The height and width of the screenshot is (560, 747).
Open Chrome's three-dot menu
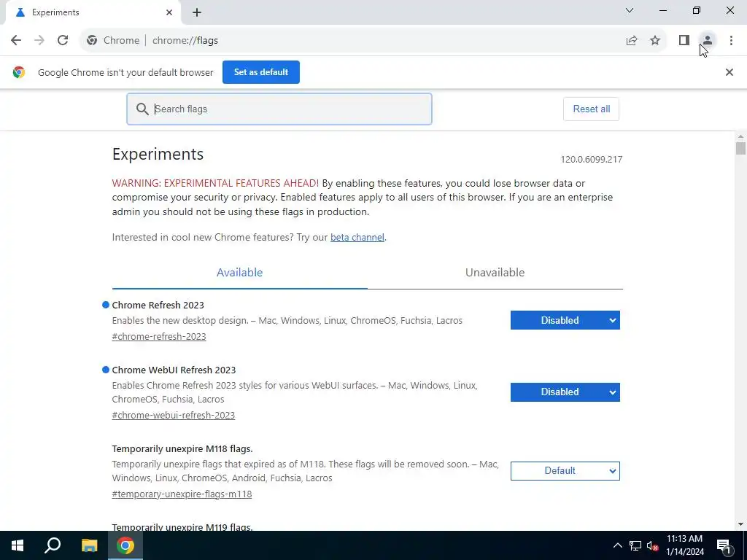[731, 41]
